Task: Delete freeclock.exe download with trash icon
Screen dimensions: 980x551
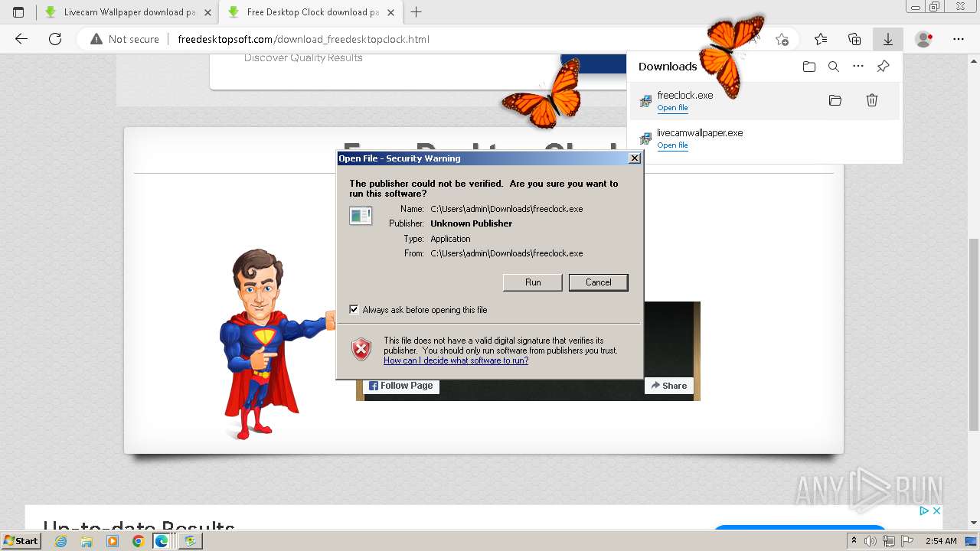Action: (871, 100)
